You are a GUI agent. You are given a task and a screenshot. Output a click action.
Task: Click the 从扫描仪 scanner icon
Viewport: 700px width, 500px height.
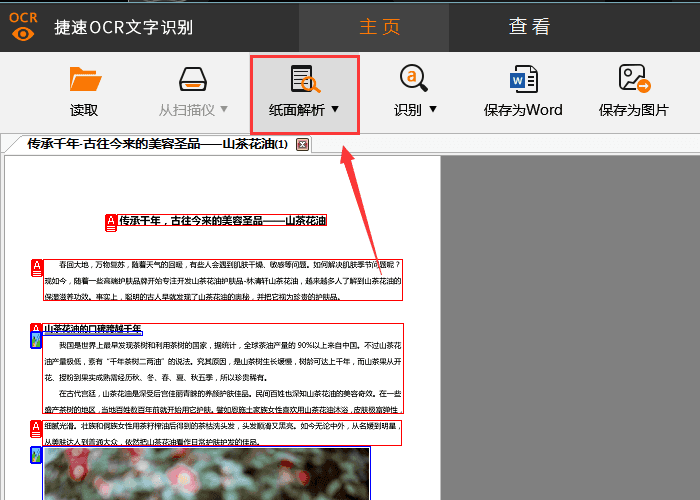(x=193, y=79)
